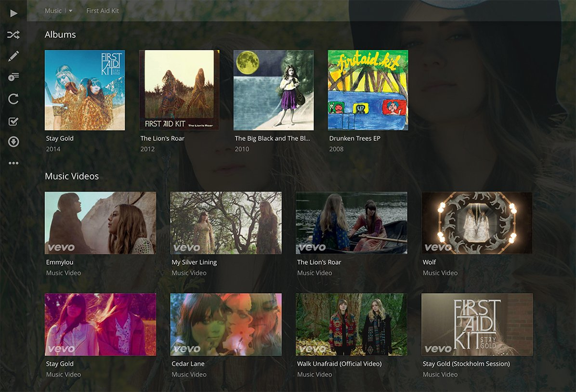The image size is (576, 392).
Task: Click the Albums section heading
Action: [x=60, y=35]
